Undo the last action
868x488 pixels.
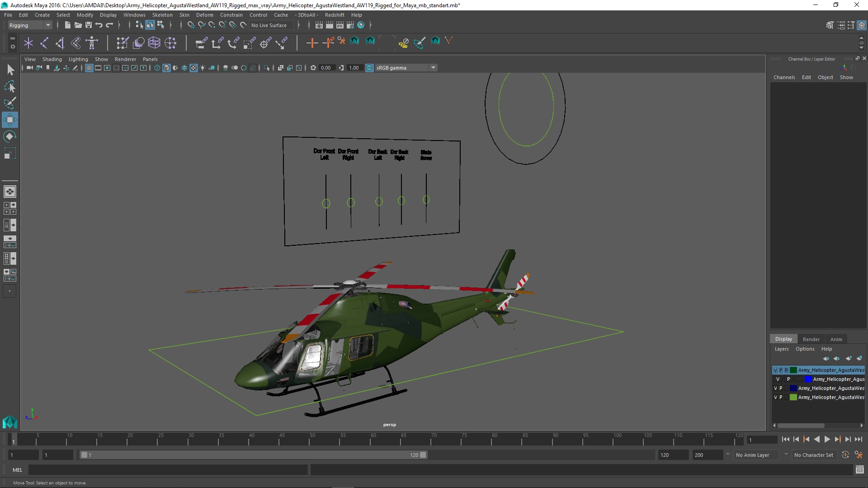click(99, 25)
